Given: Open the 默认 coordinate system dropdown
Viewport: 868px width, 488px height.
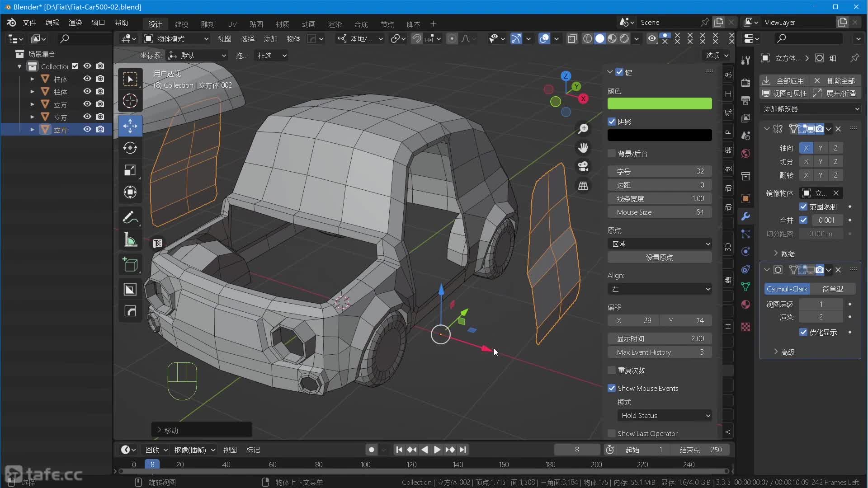Looking at the screenshot, I should pos(197,56).
